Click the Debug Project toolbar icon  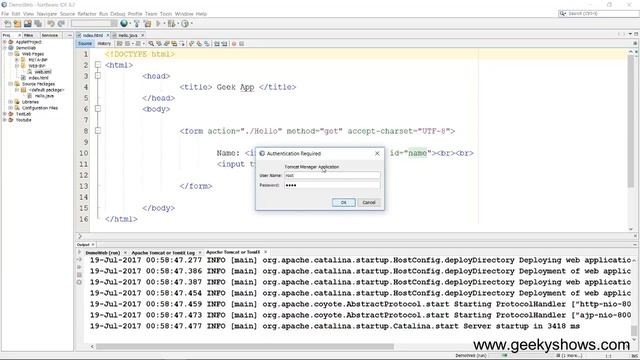[171, 24]
